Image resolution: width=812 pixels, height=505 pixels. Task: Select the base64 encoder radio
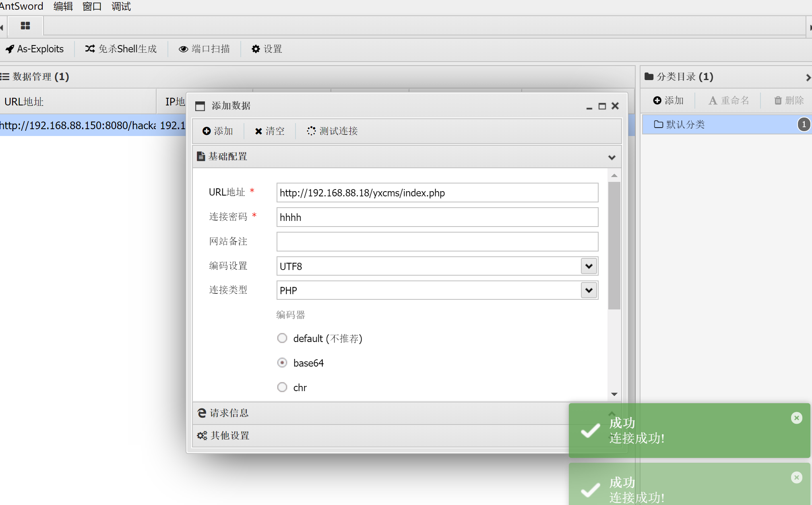point(282,363)
